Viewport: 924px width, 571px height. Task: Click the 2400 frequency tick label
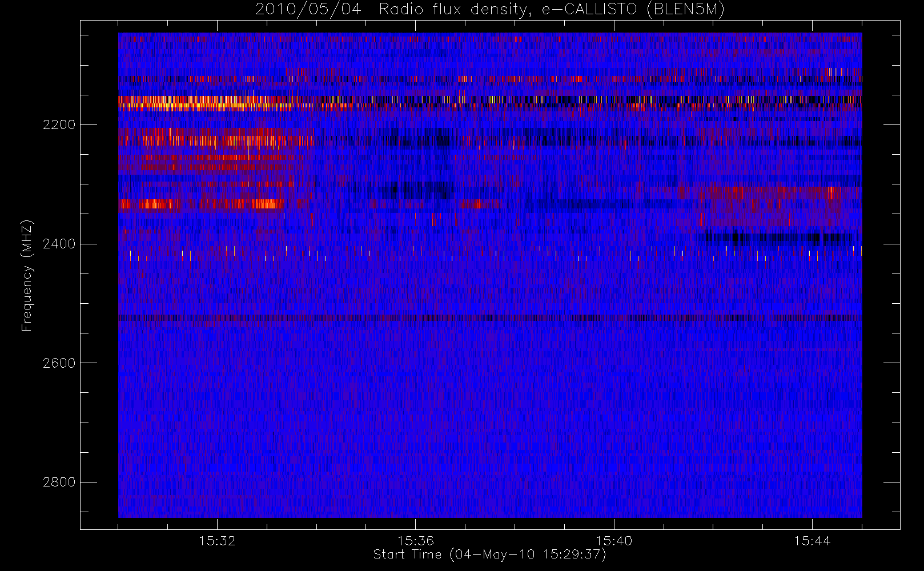point(59,244)
